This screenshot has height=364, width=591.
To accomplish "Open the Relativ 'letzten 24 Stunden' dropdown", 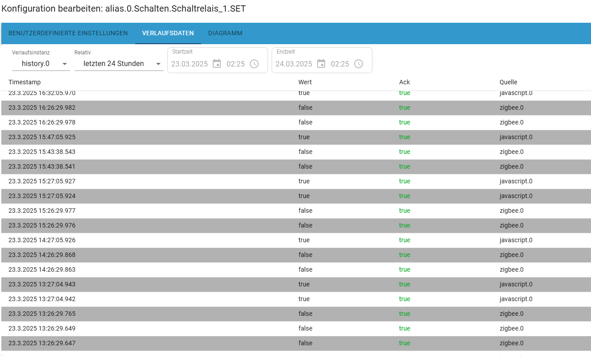I will [119, 64].
